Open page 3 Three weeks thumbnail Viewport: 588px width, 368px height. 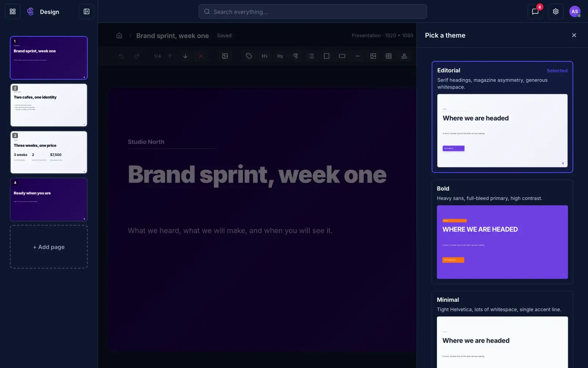click(49, 152)
